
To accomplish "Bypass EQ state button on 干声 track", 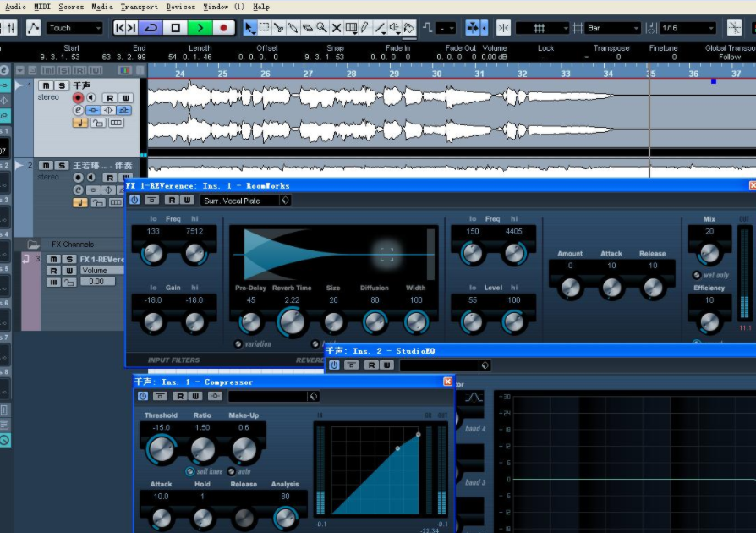I will click(108, 111).
